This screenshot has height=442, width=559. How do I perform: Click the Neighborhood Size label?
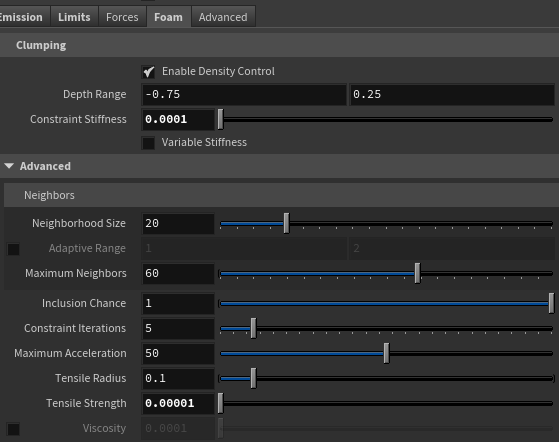pyautogui.click(x=79, y=223)
